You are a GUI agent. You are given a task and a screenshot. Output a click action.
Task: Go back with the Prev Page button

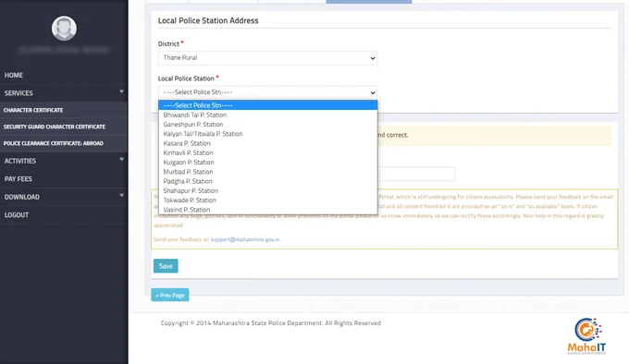[170, 295]
